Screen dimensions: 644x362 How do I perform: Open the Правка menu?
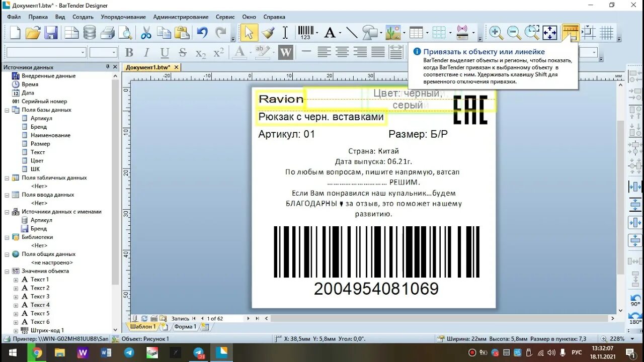pos(38,17)
